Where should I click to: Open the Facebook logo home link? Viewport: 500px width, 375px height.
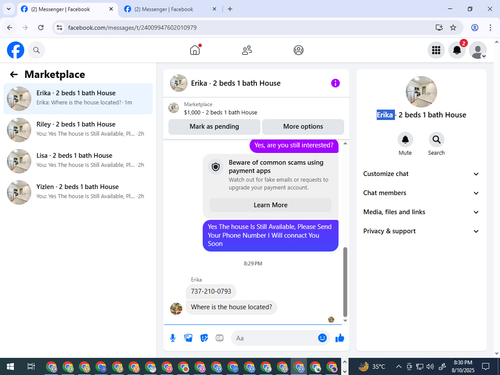point(16,50)
